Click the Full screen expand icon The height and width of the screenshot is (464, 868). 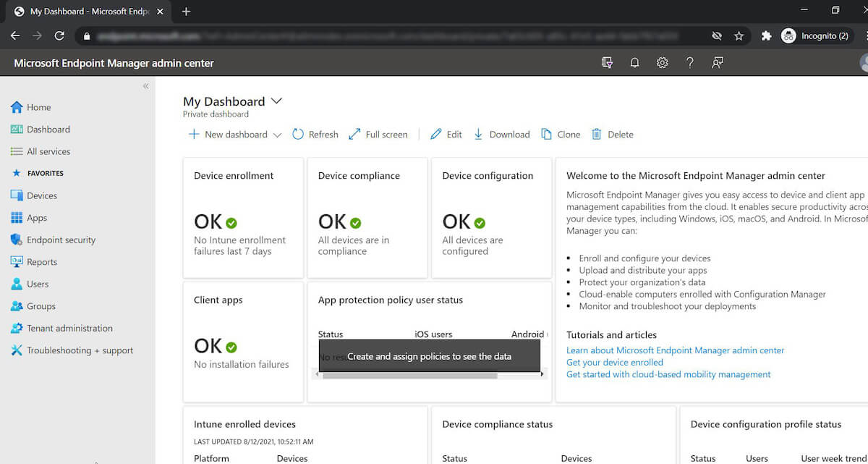[354, 134]
